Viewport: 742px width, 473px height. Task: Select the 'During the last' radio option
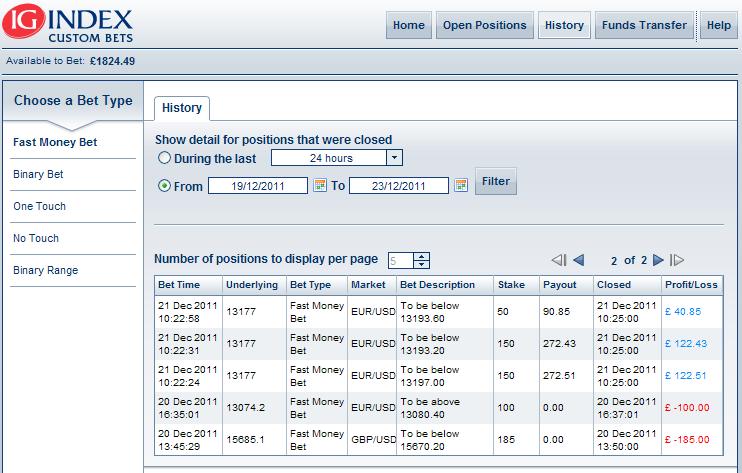(x=164, y=158)
